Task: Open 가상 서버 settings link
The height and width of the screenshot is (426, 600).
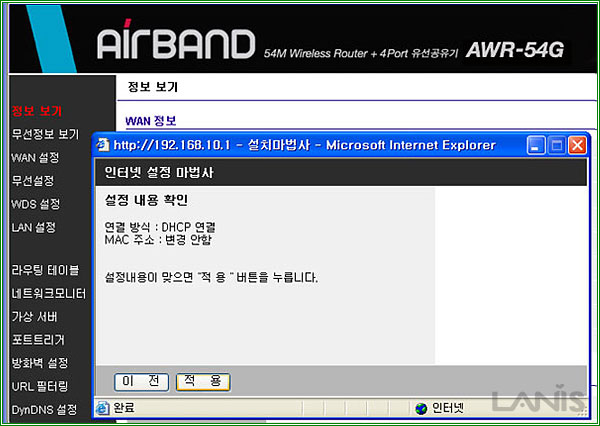Action: click(x=34, y=317)
